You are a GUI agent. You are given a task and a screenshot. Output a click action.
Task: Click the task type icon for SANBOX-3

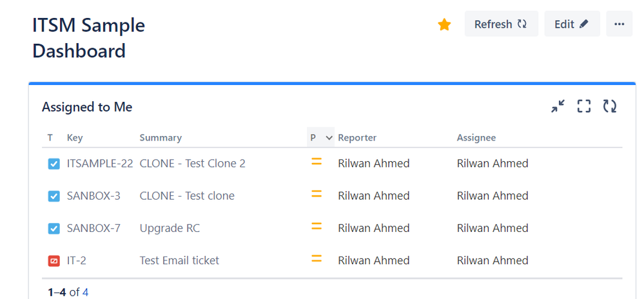pos(54,197)
